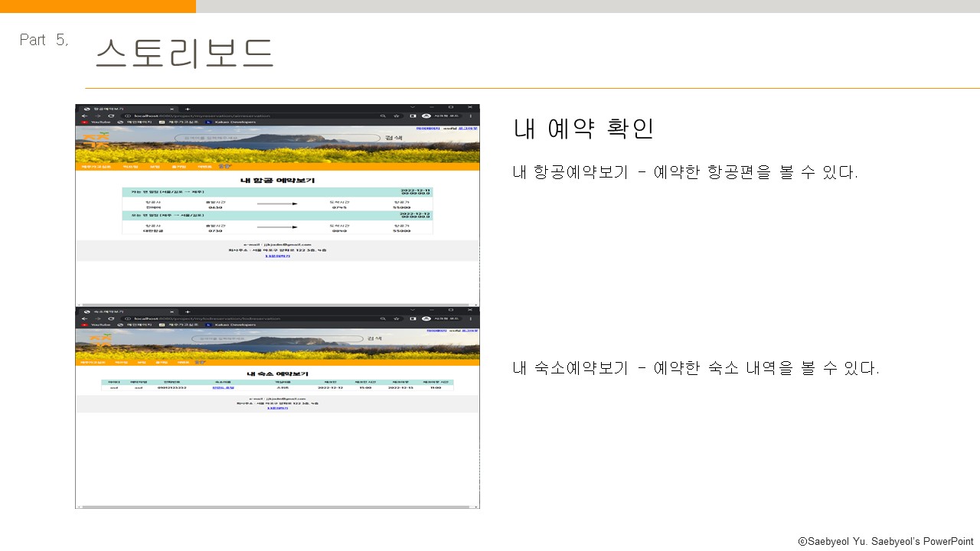Click the 2022-12-12 date in the return flight header

[x=416, y=213]
